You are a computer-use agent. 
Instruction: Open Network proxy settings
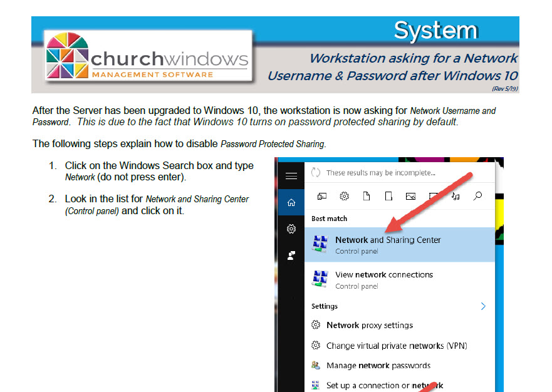[369, 326]
